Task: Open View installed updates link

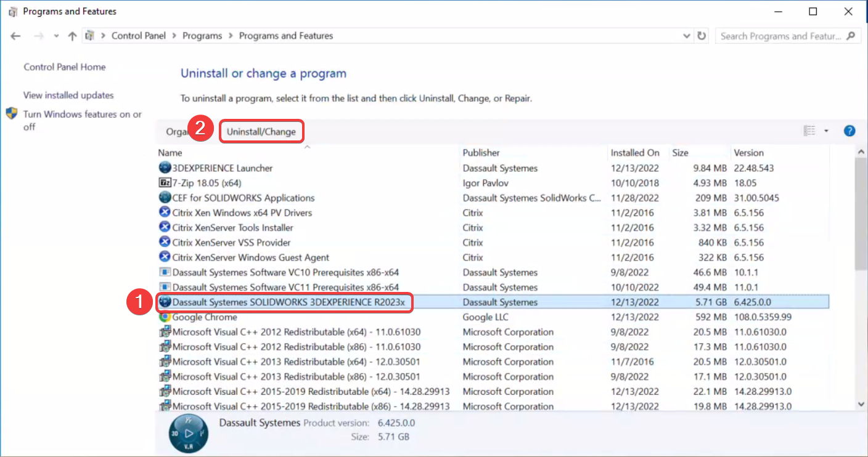Action: 68,95
